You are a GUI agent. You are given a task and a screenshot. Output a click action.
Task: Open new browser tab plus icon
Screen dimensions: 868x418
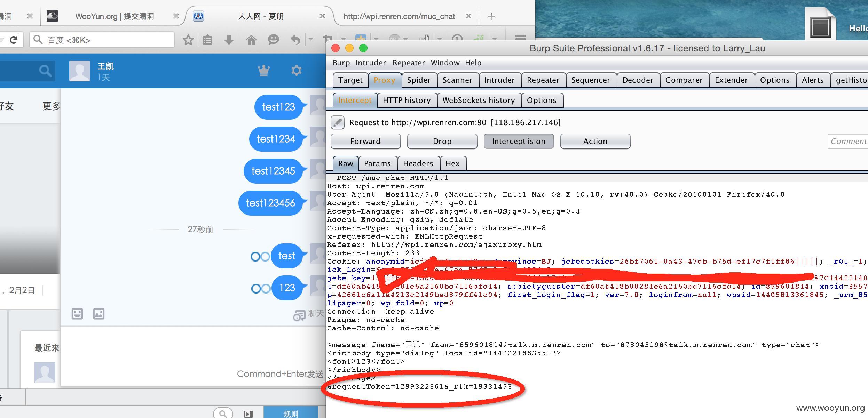click(x=491, y=16)
